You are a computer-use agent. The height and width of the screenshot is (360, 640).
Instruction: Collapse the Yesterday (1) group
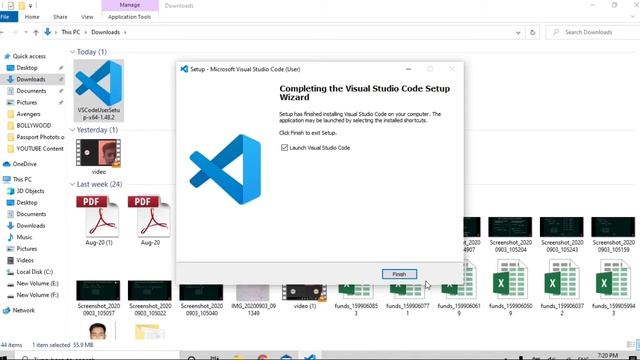[x=72, y=130]
